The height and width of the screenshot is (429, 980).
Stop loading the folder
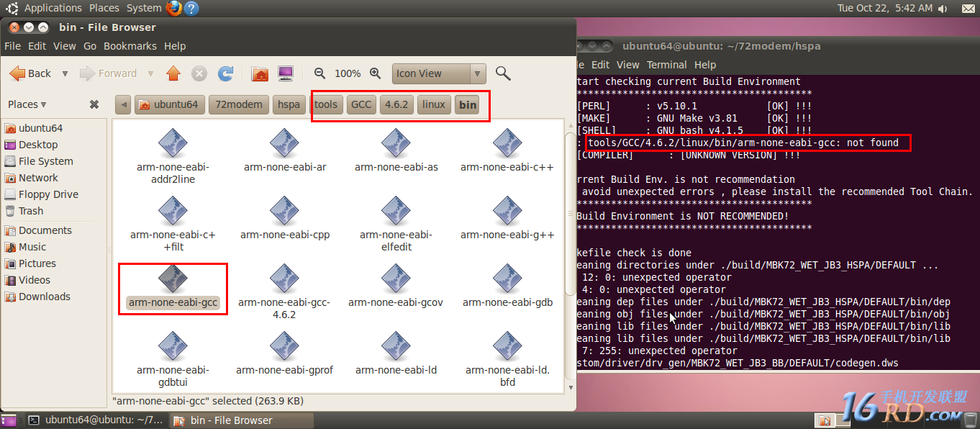pyautogui.click(x=199, y=73)
